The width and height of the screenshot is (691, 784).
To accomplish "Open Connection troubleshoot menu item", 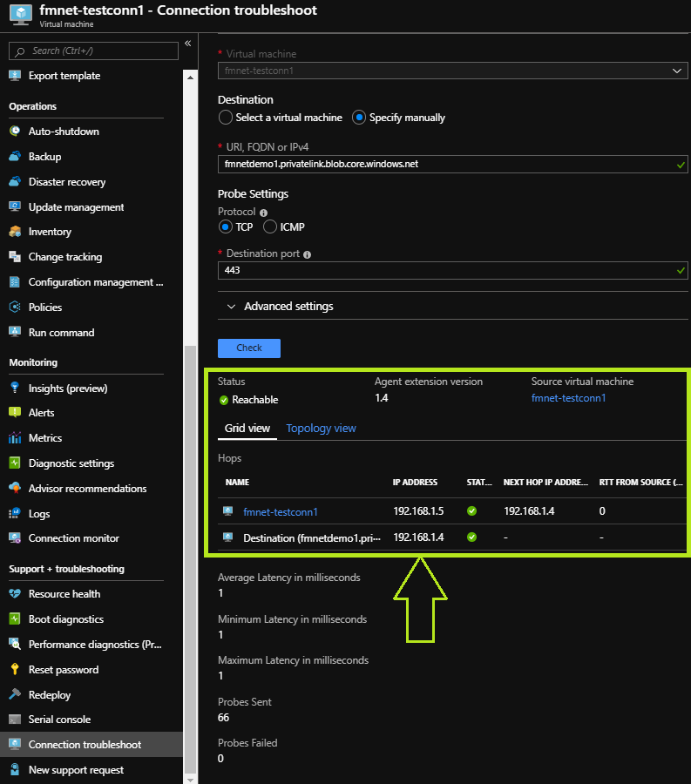I will point(91,745).
